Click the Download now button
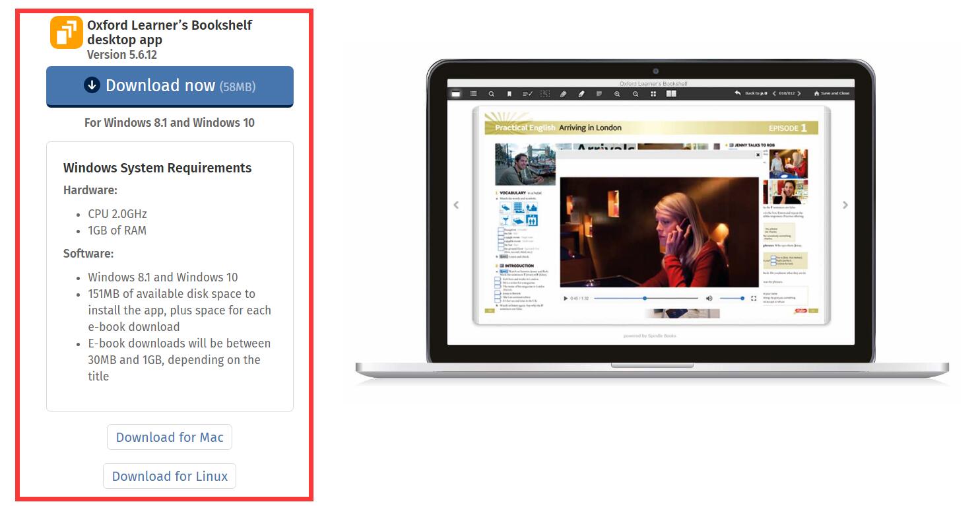The width and height of the screenshot is (980, 506). (x=170, y=86)
